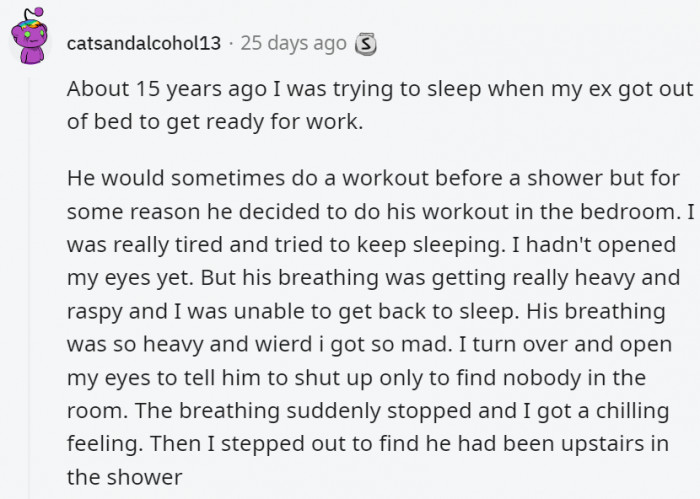Click the text 'of bed to get ready for work.'
This screenshot has height=499, width=700.
[215, 121]
